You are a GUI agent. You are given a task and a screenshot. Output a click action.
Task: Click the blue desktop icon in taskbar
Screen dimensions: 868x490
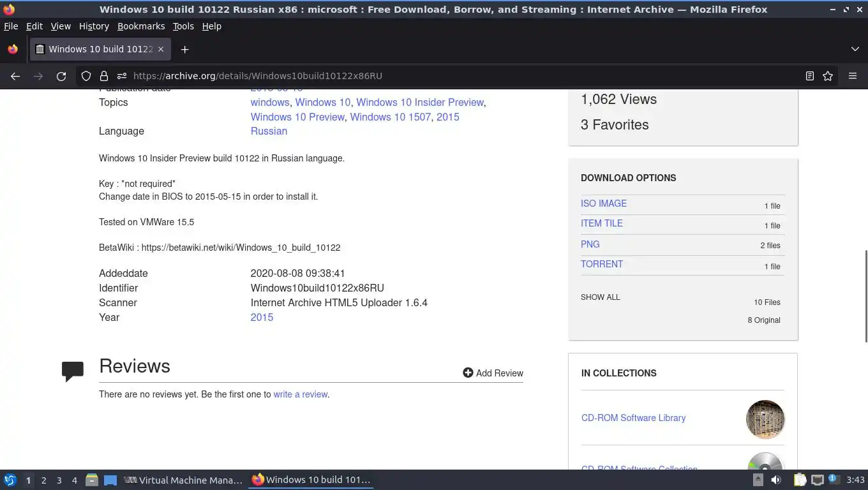110,480
